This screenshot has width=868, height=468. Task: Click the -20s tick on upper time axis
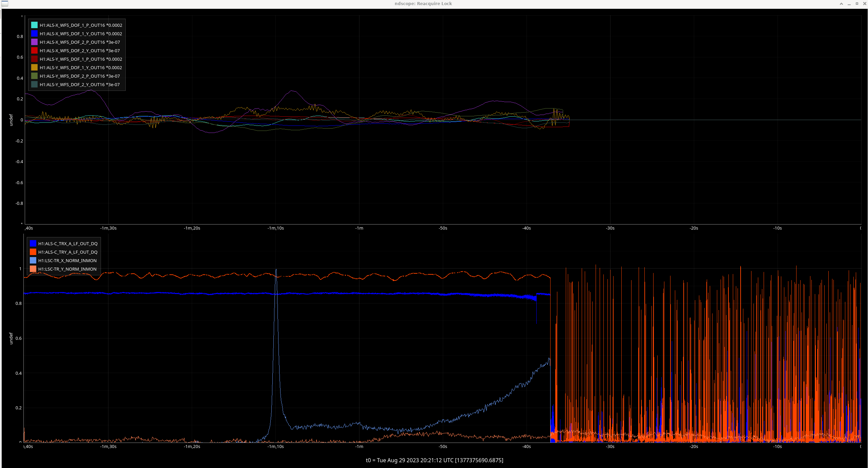click(694, 228)
